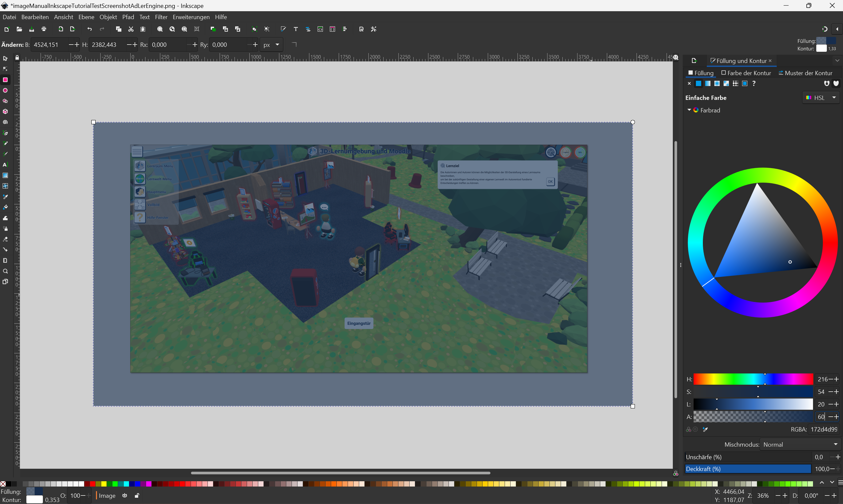This screenshot has width=843, height=504.
Task: Click the RGBA hex value field
Action: pos(824,429)
